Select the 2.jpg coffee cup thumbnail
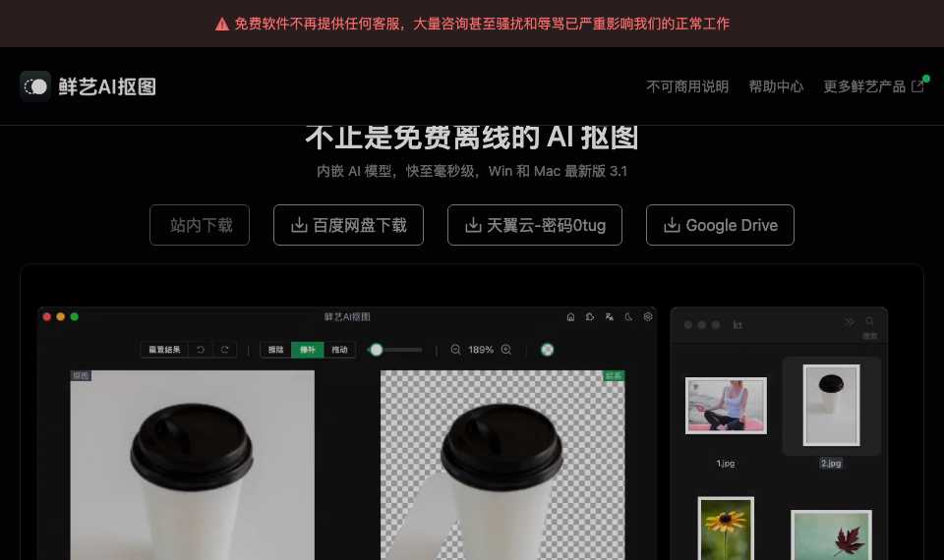Viewport: 944px width, 560px height. click(x=832, y=405)
